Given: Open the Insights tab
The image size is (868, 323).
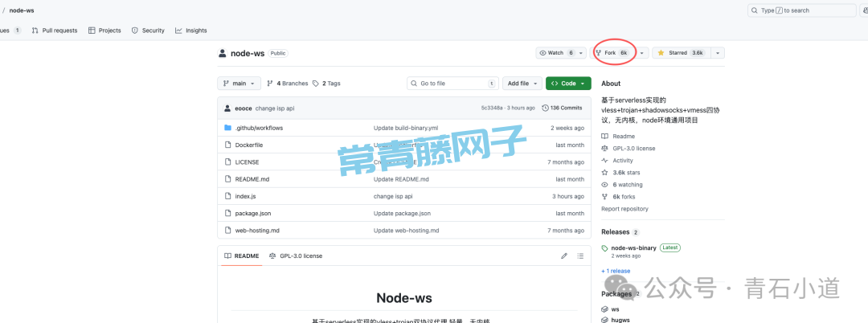Looking at the screenshot, I should pos(191,31).
